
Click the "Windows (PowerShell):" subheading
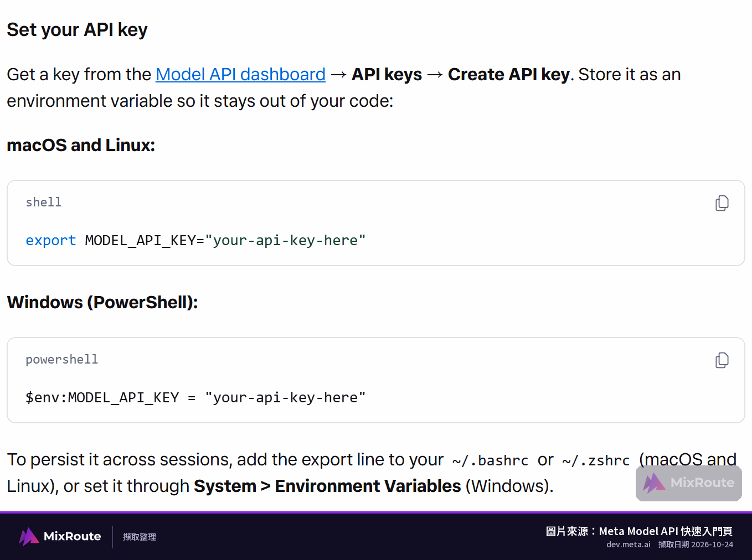coord(102,302)
